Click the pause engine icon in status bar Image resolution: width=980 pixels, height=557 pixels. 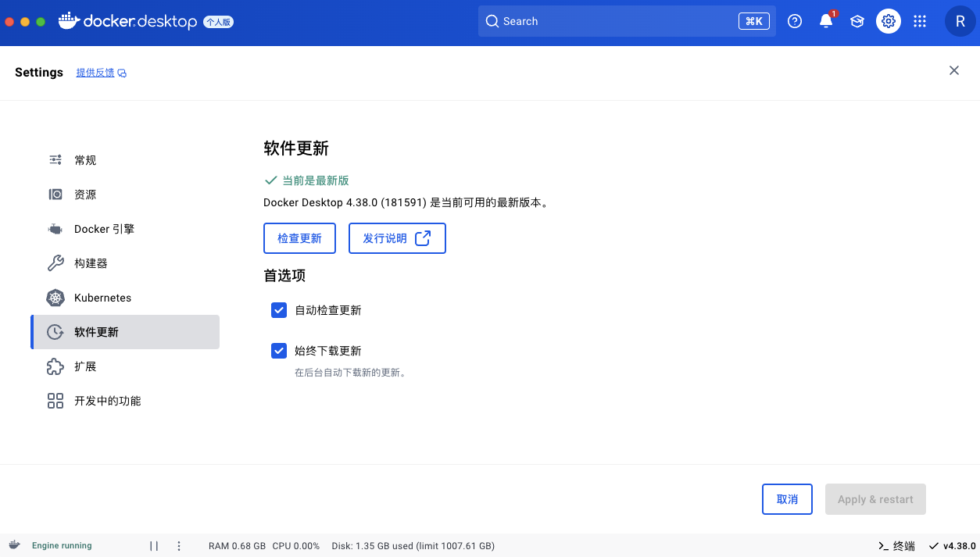click(x=154, y=546)
